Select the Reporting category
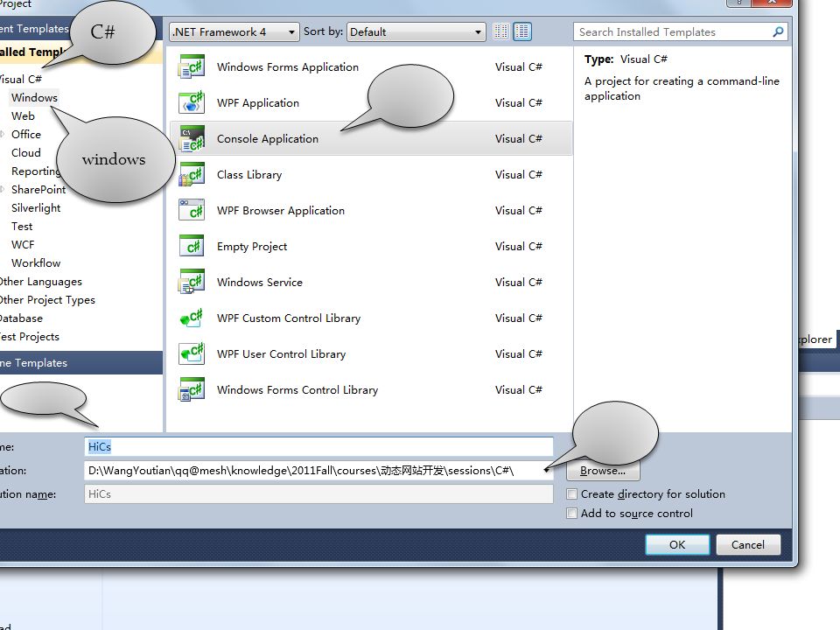 click(35, 171)
